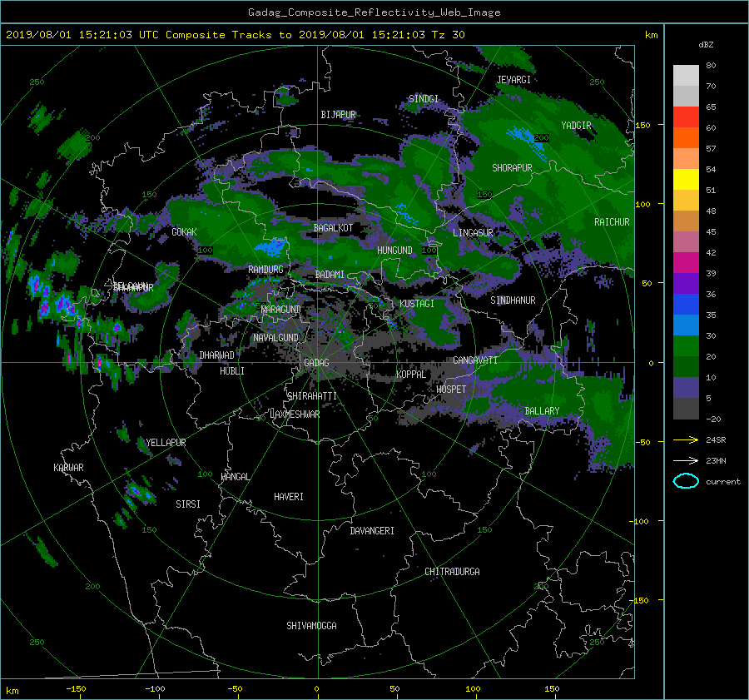This screenshot has width=749, height=700.
Task: Click the KUSTAGI city label
Action: coord(417,304)
